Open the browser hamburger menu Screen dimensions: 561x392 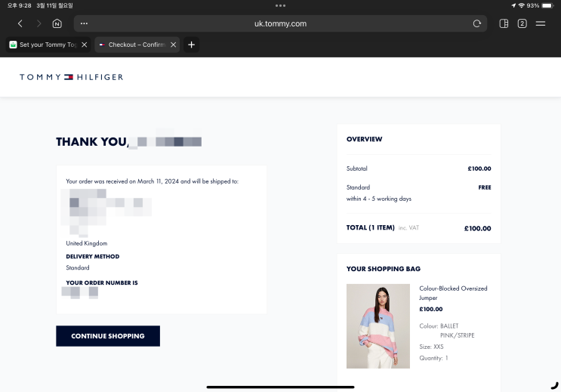point(541,23)
